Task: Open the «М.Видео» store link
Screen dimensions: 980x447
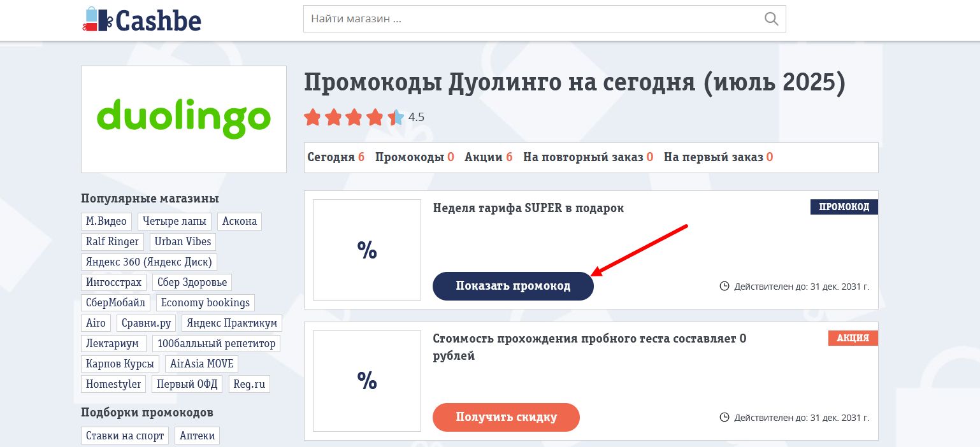Action: click(x=106, y=222)
